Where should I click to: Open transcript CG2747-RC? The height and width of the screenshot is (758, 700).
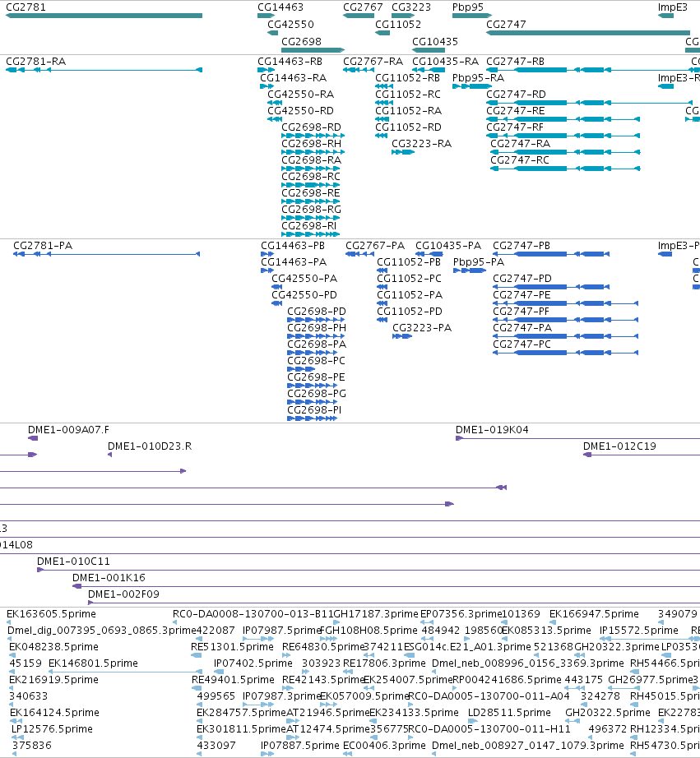[x=520, y=160]
